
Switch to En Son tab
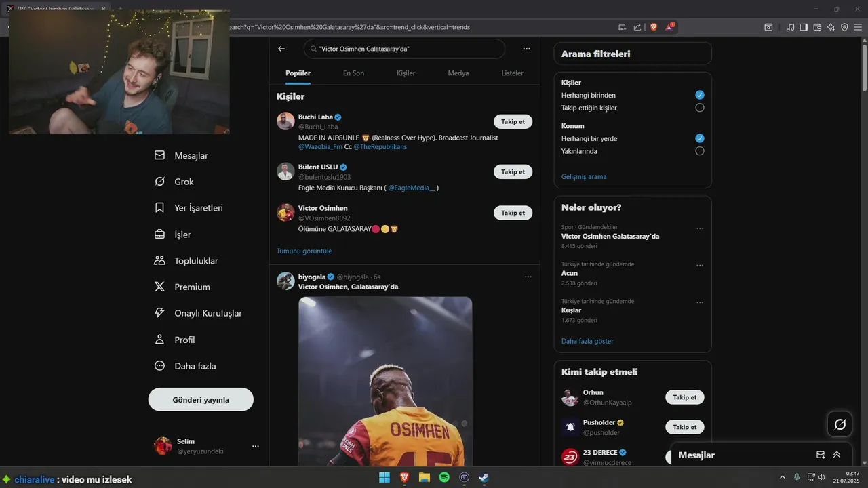tap(353, 73)
